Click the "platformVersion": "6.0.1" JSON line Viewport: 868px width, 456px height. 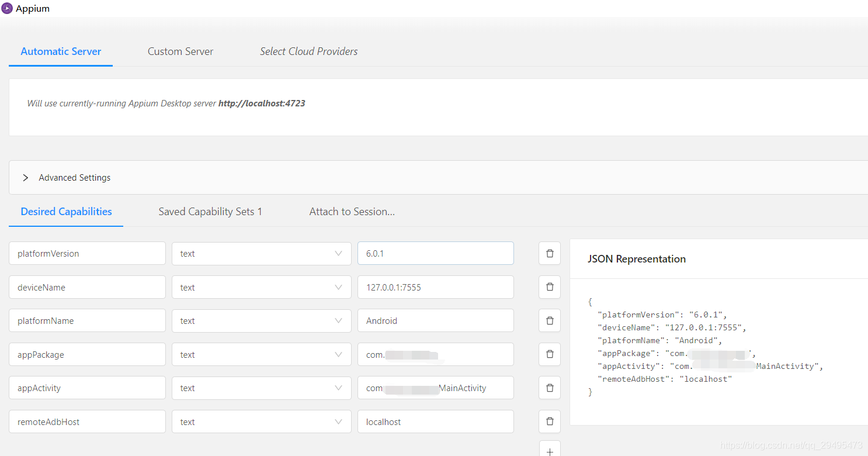tap(662, 315)
